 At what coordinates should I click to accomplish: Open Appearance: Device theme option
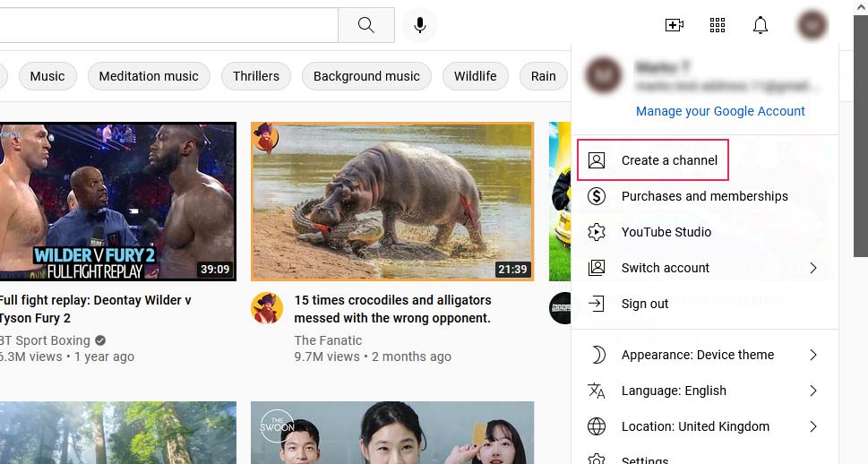(x=705, y=355)
